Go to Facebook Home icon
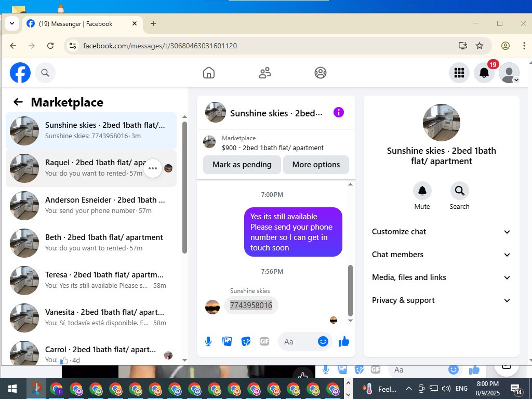Viewport: 532px width, 399px height. [x=209, y=73]
